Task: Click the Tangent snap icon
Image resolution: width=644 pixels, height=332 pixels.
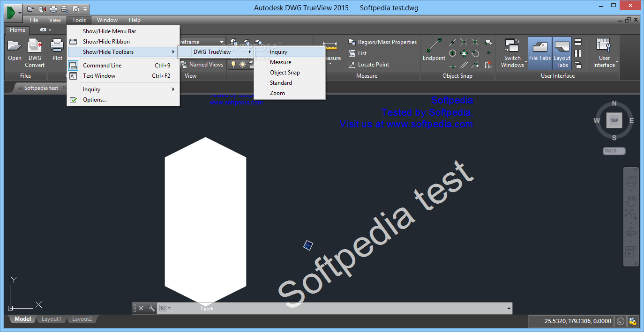Action: (476, 53)
